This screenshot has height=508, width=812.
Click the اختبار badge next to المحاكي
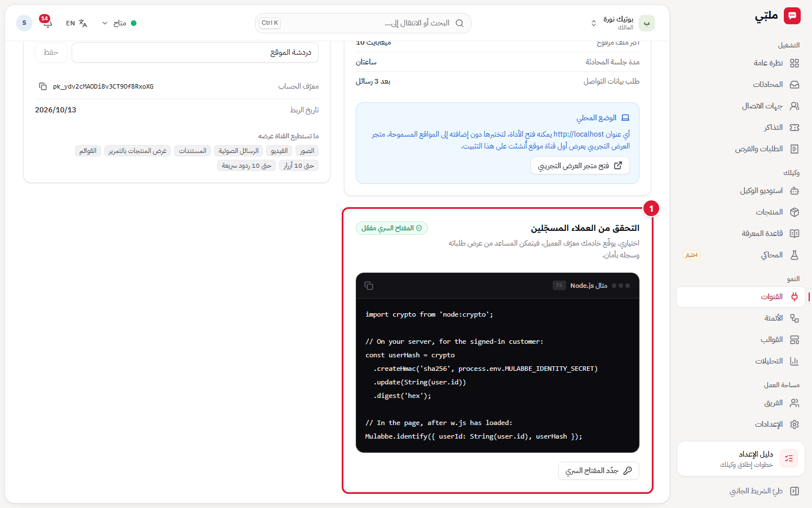[691, 255]
